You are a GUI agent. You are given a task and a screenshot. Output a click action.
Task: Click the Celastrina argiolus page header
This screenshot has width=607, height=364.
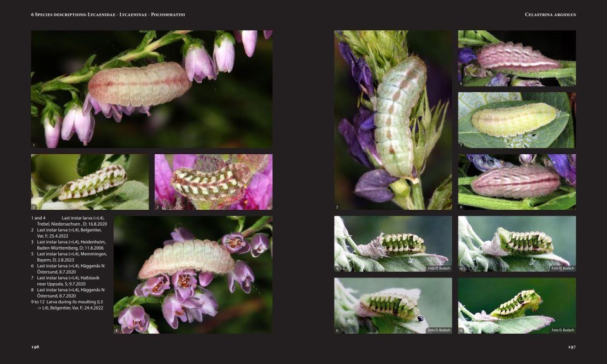550,15
